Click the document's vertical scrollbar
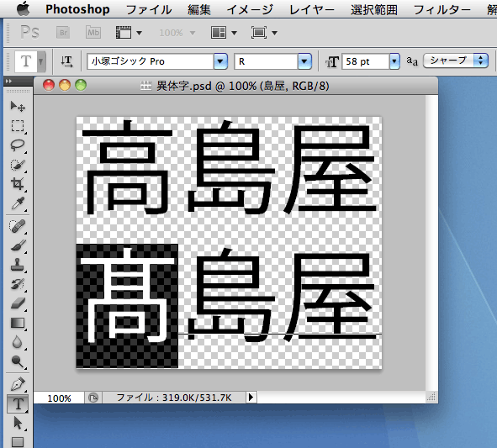The height and width of the screenshot is (448, 497). click(x=431, y=243)
